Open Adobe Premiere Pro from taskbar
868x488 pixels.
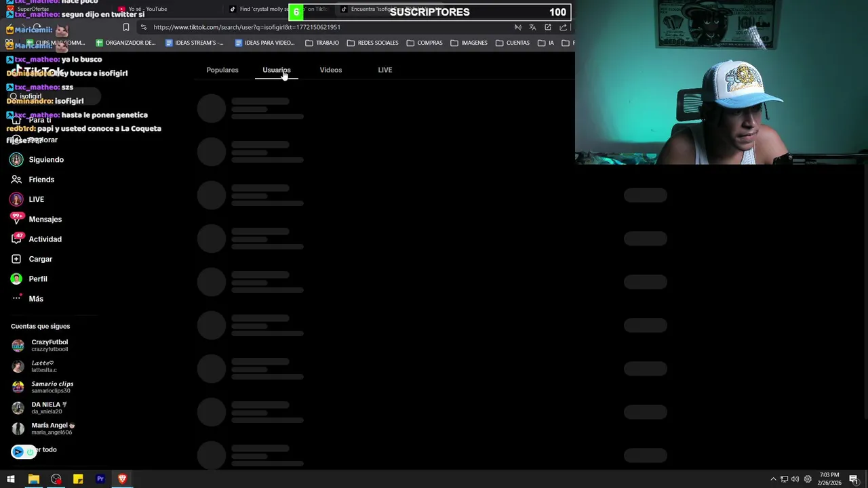100,479
